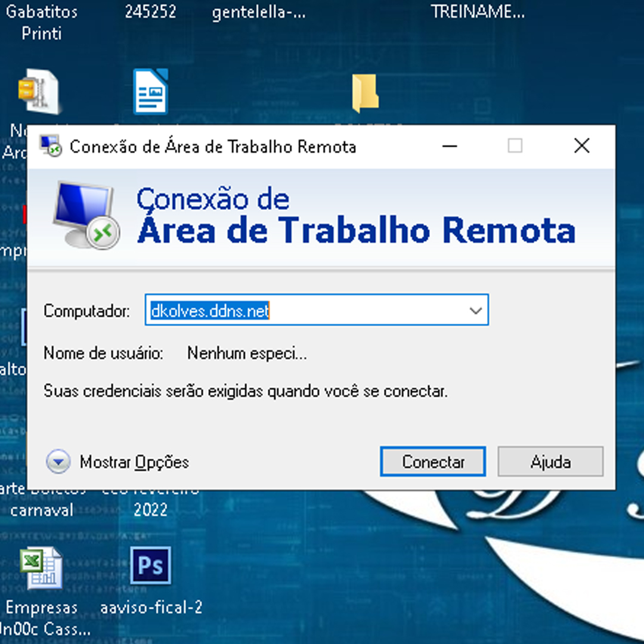The height and width of the screenshot is (644, 644).
Task: Click the Remote Desktop icon in the title bar
Action: point(50,146)
